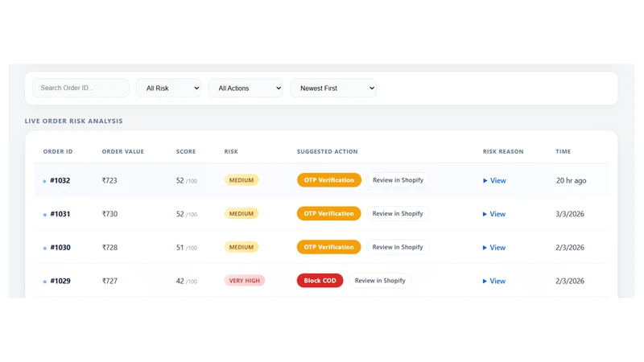Click Review in Shopify for order #1032

point(398,179)
